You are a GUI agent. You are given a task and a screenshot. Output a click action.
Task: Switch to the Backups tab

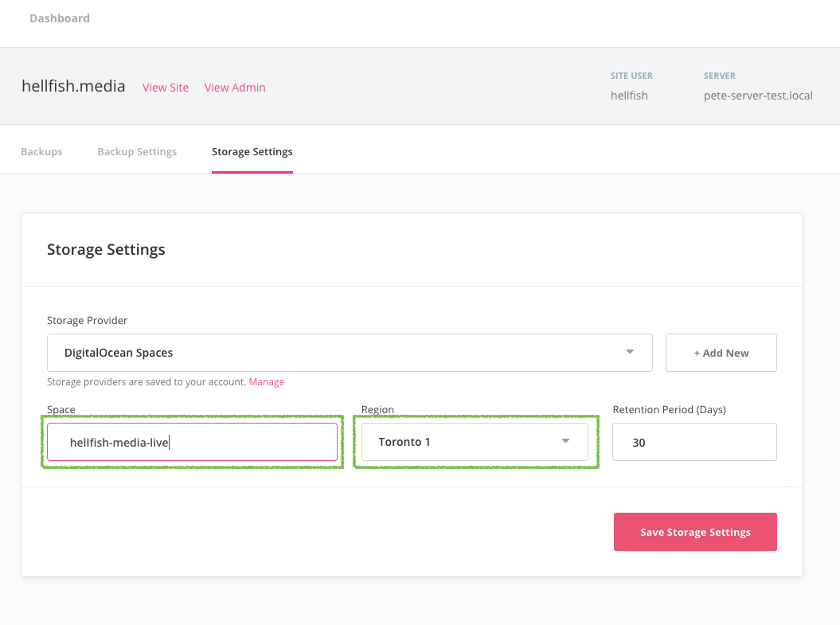coord(41,151)
